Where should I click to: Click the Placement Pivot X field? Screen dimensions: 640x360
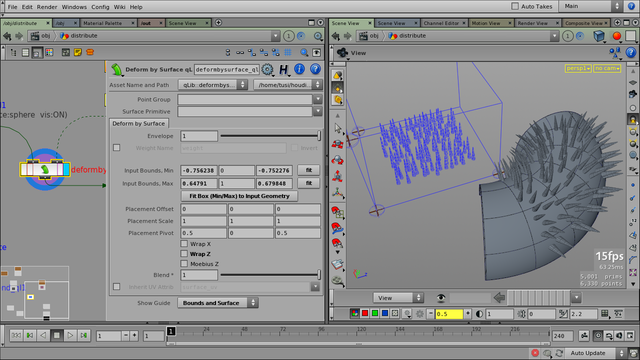(x=203, y=233)
